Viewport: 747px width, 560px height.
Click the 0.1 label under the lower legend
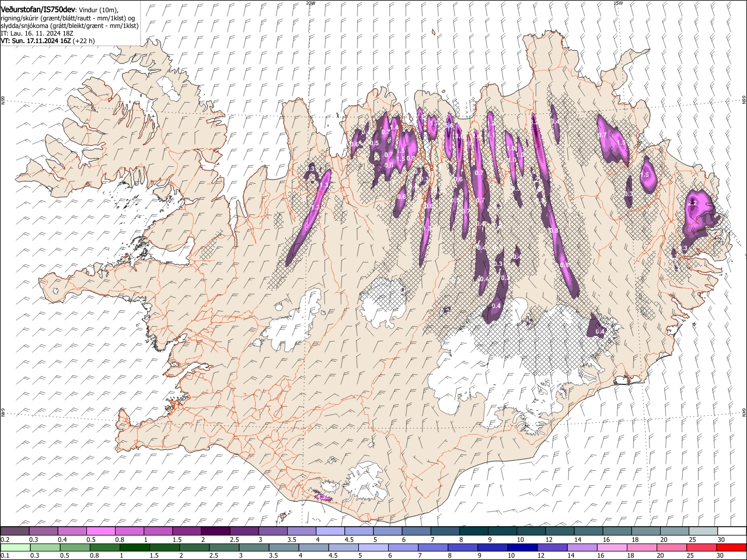[5, 555]
